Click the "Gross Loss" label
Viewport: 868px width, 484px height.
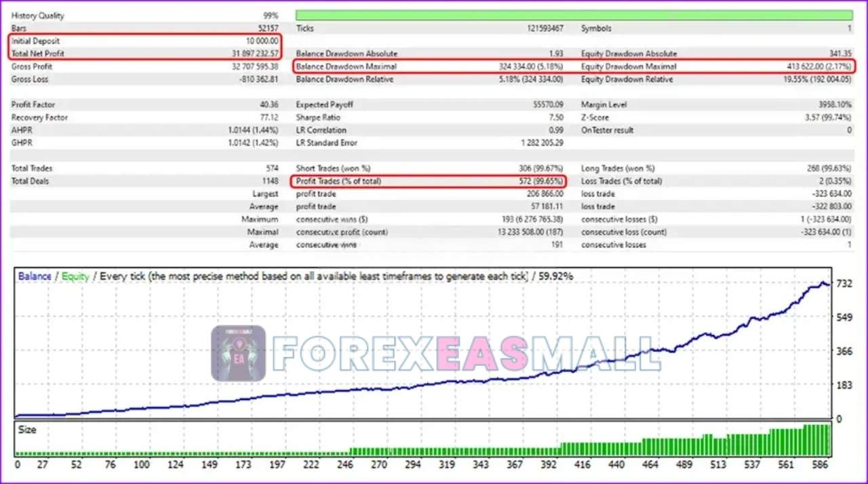31,79
